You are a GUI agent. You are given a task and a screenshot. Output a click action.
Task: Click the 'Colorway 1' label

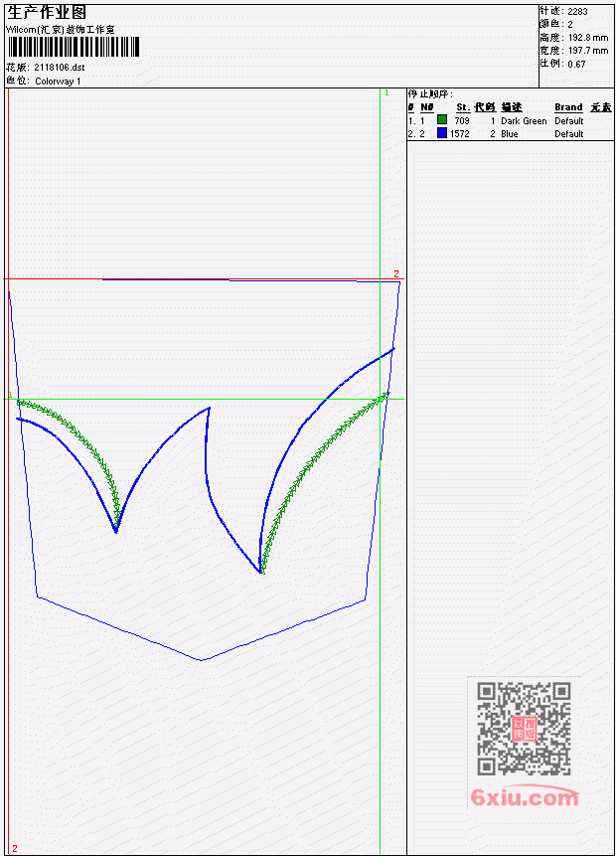coord(58,82)
